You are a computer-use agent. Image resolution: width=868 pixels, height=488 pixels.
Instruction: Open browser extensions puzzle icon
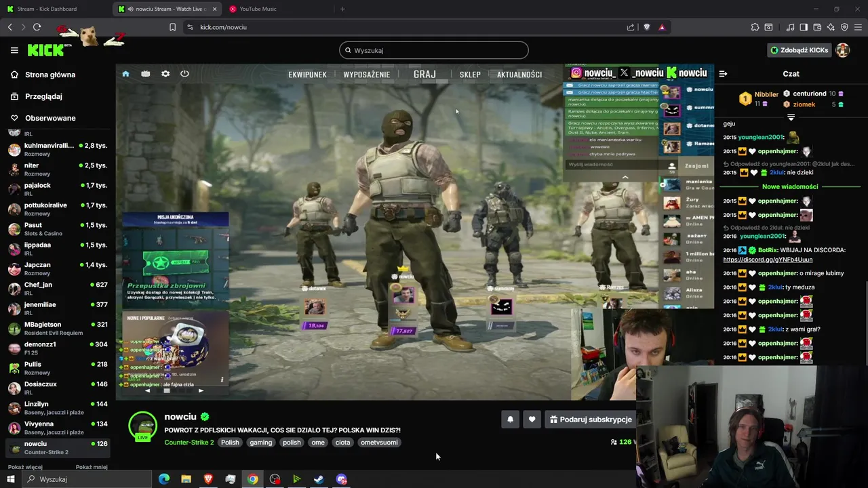[x=755, y=27]
